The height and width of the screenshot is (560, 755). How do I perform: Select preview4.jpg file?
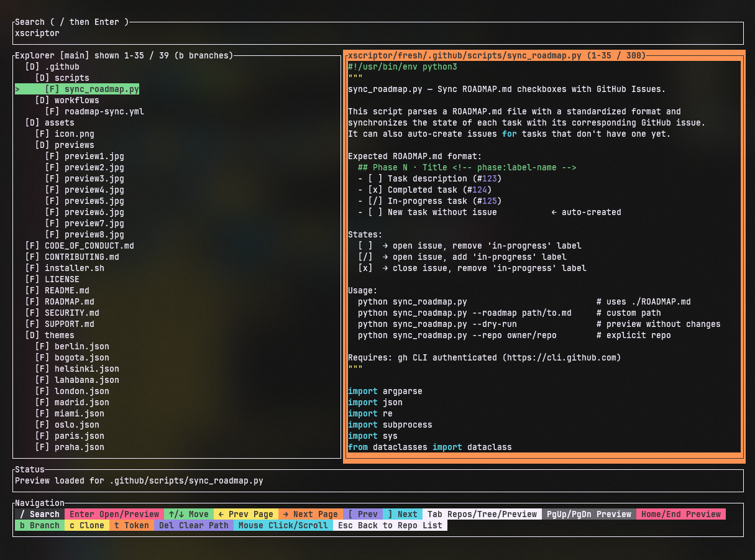[x=85, y=190]
